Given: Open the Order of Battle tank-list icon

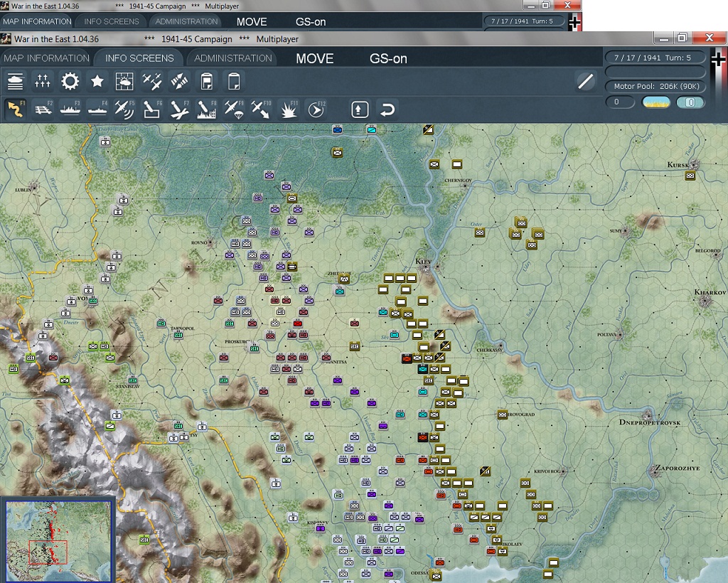Looking at the screenshot, I should pos(16,81).
